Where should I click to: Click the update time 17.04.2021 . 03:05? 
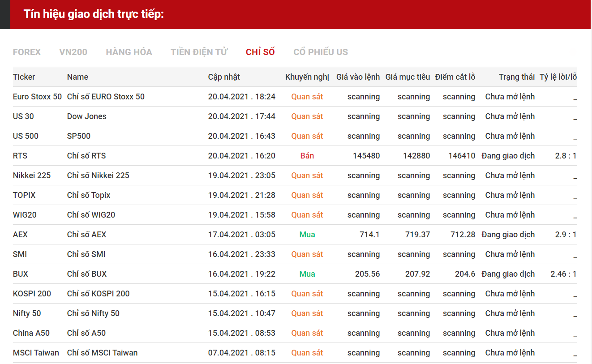pyautogui.click(x=242, y=235)
